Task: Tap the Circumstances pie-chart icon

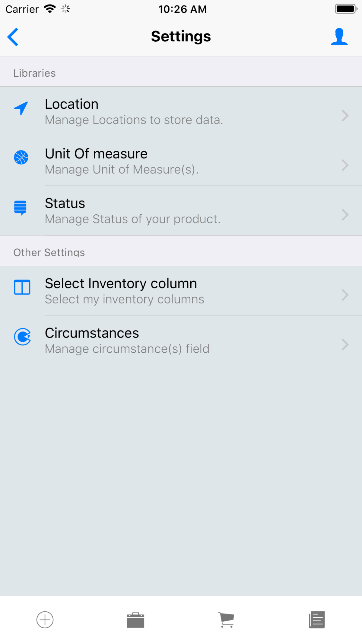Action: coord(22,337)
